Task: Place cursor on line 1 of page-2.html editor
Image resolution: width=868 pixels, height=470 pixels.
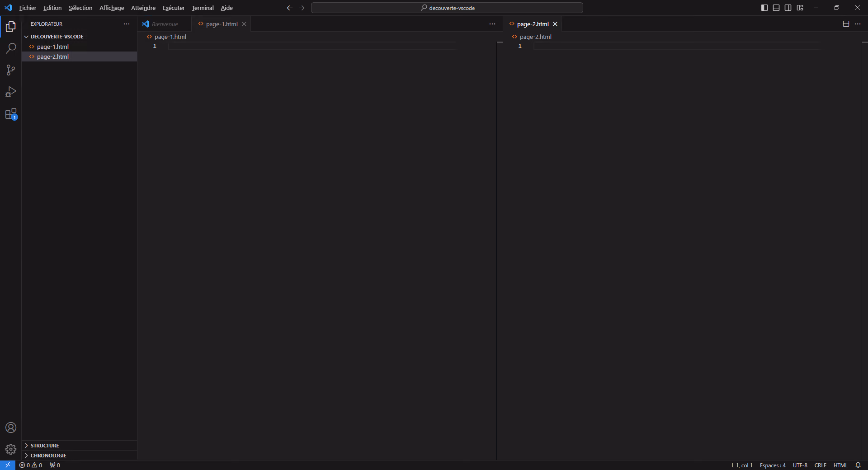Action: 677,46
